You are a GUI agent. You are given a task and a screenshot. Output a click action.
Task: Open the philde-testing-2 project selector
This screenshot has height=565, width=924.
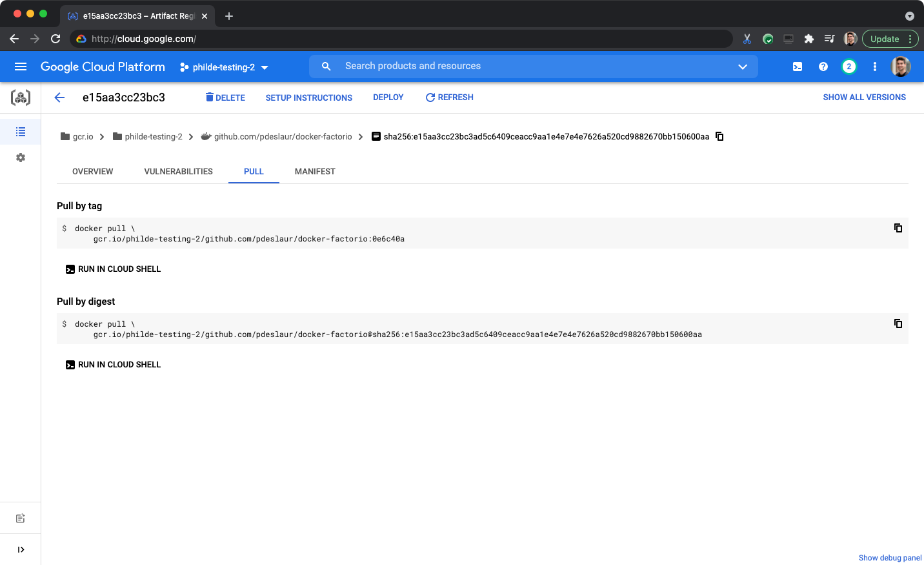[x=224, y=67]
